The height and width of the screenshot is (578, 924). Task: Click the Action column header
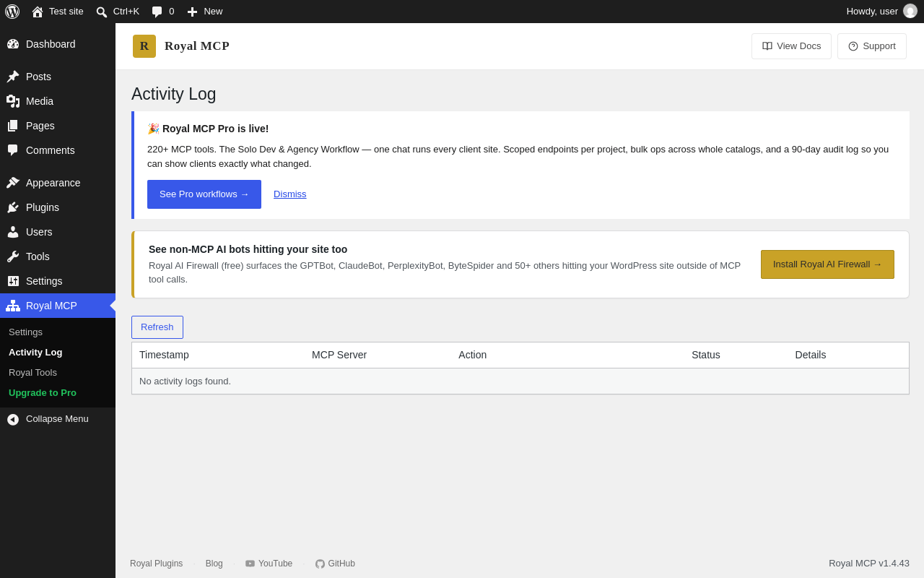[473, 355]
